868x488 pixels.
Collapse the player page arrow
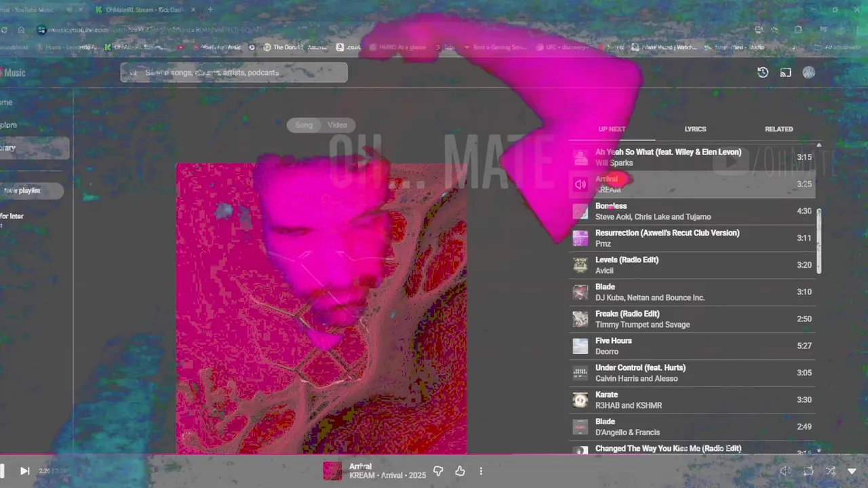852,471
